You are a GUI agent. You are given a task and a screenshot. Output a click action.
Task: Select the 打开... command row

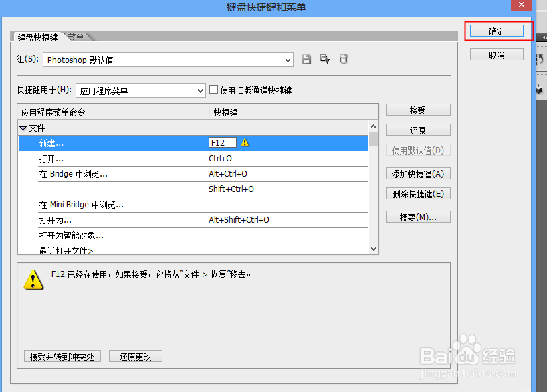pos(100,158)
